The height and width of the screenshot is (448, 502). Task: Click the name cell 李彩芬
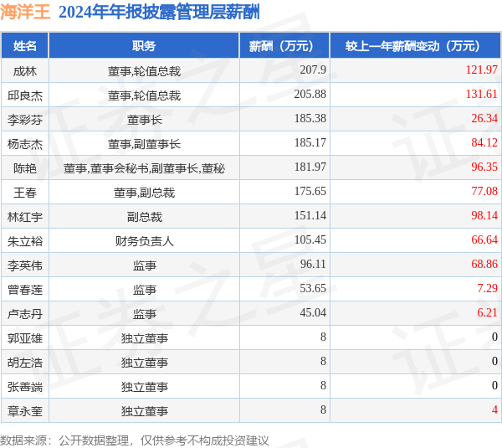pyautogui.click(x=25, y=120)
